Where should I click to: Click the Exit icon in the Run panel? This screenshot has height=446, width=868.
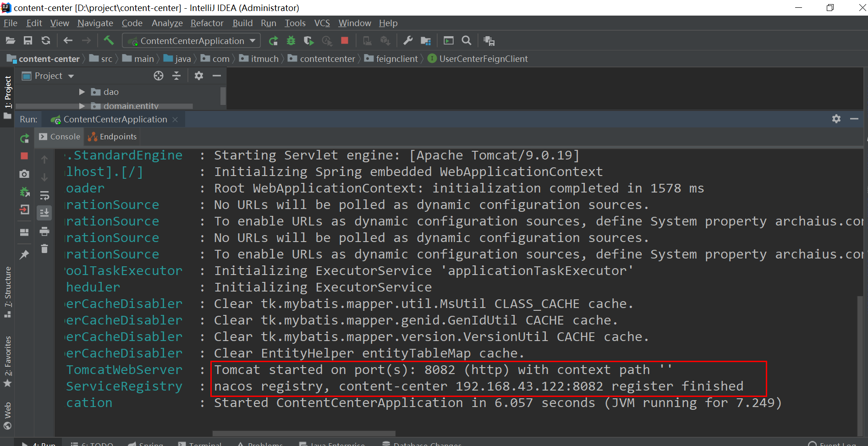tap(24, 209)
